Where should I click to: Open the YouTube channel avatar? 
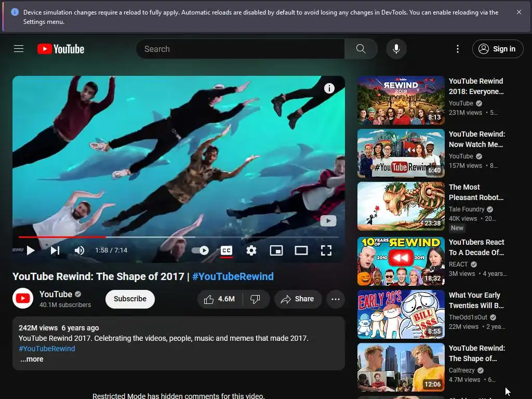tap(23, 298)
